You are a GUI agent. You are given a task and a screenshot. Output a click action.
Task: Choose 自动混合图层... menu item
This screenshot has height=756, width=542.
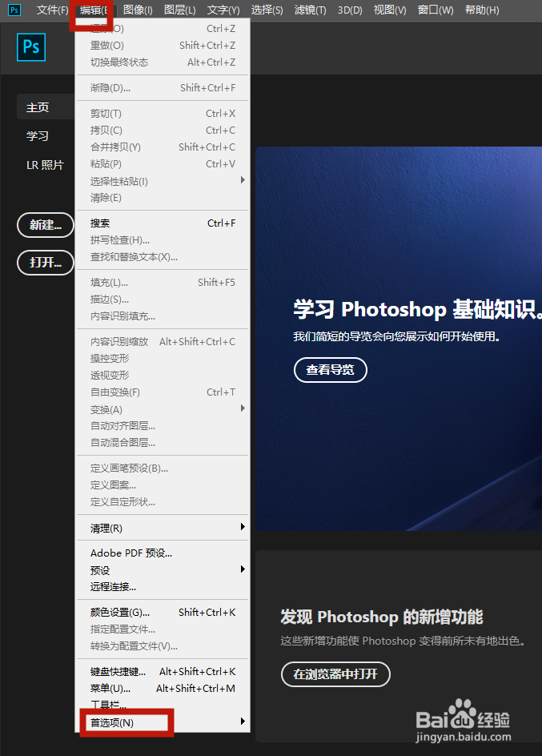(x=163, y=443)
